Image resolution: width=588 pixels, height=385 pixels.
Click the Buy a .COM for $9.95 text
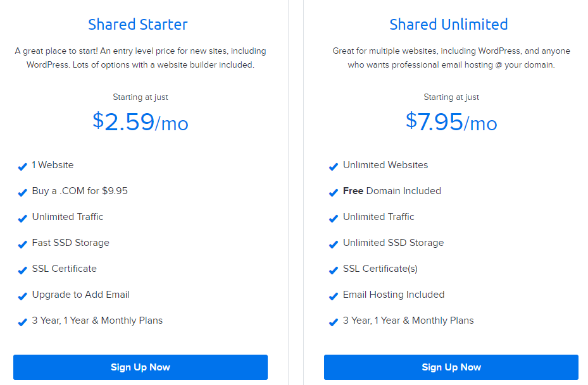(80, 191)
